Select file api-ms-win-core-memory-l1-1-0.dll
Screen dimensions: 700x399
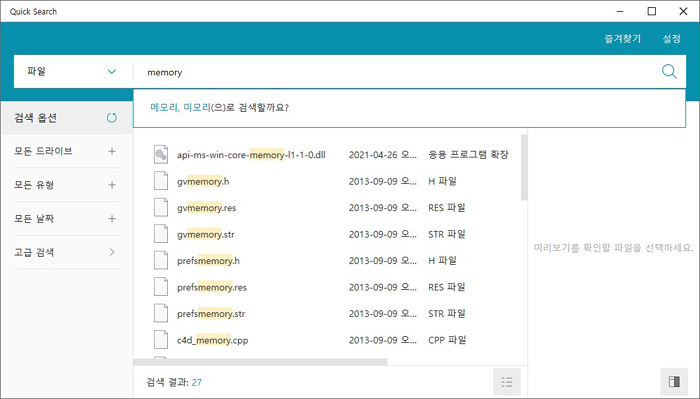251,155
